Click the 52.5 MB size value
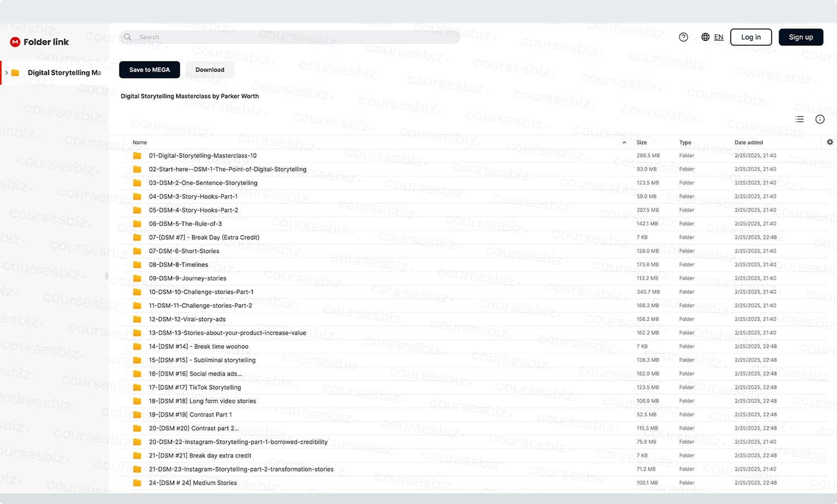837x504 pixels. 646,415
